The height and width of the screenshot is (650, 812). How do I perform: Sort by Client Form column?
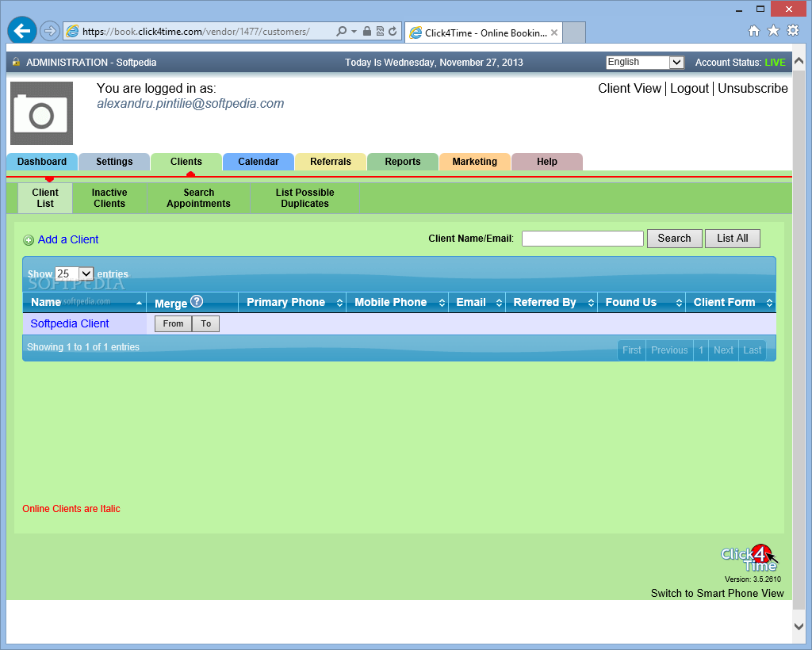tap(730, 302)
